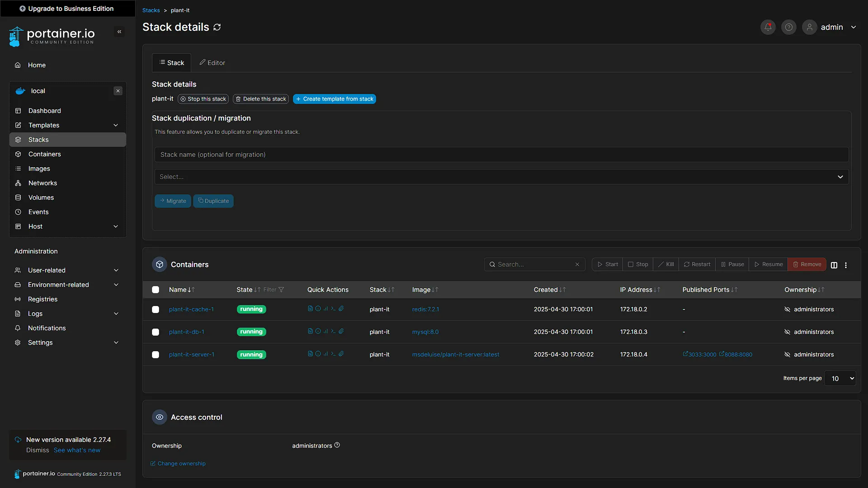Screen dimensions: 868x488
Task: Switch to the Editor tab
Action: tap(212, 63)
